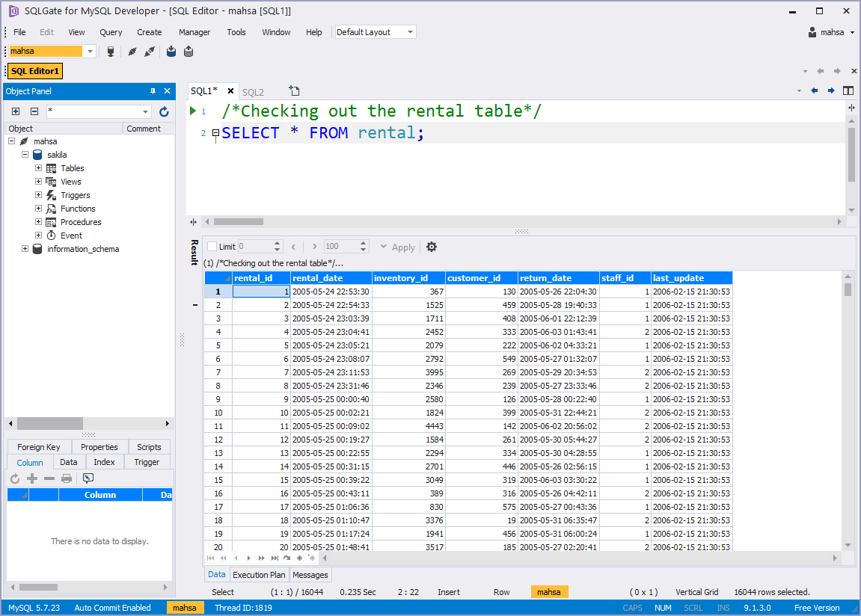Click the pin icon on the Object Panel header
The image size is (861, 616).
tap(155, 90)
